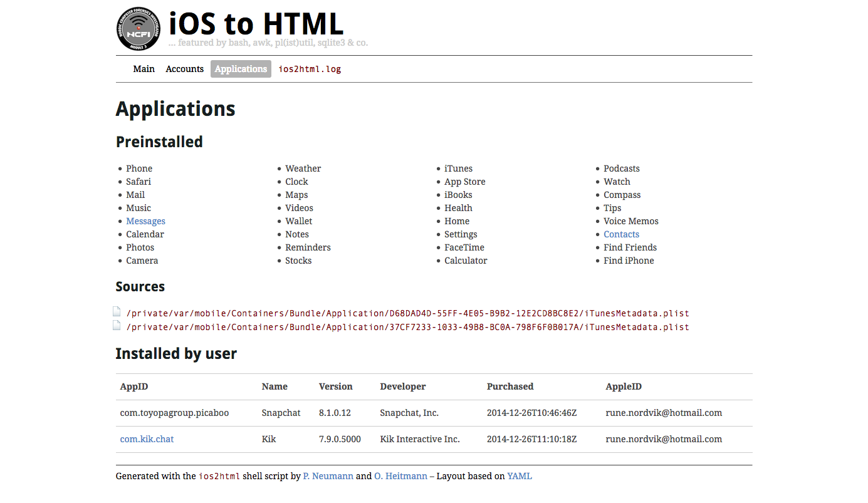Screen dimensions: 868x503
Task: Open the ios2html.log tab
Action: coord(310,69)
